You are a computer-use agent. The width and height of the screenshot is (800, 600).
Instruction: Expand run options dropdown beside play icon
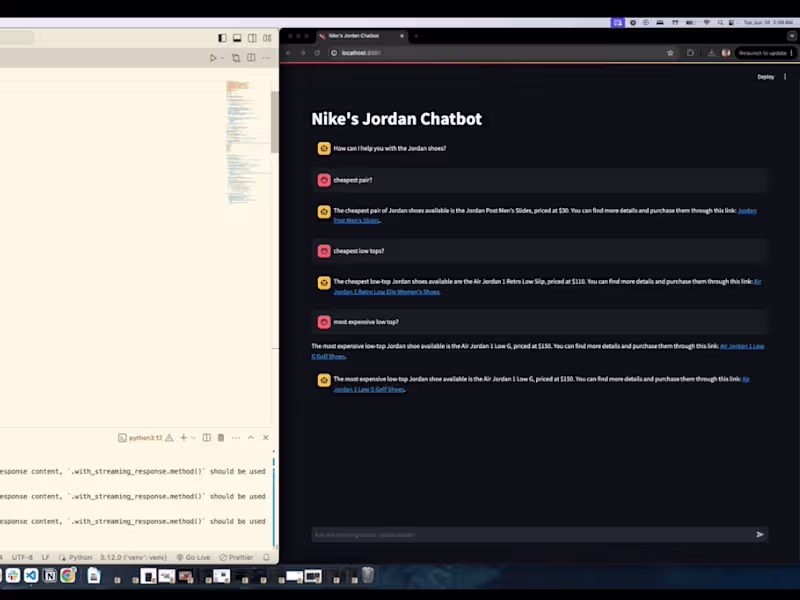tap(222, 58)
